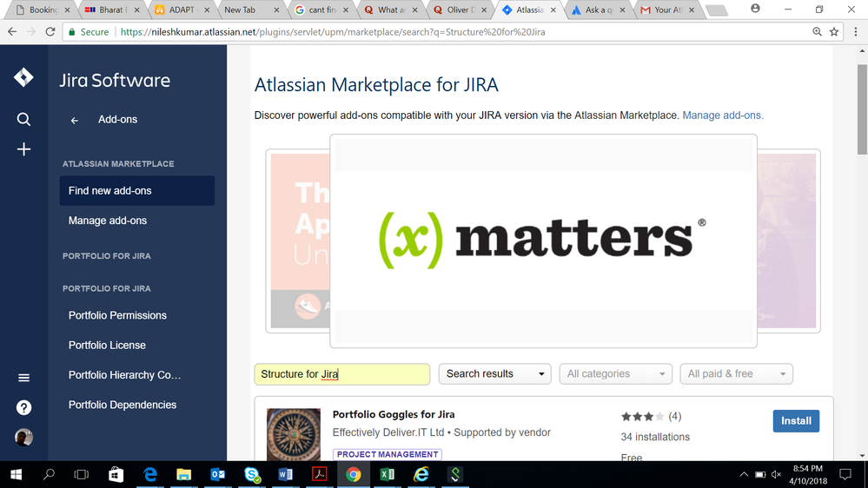Click the Manage add-ons link

tap(722, 115)
